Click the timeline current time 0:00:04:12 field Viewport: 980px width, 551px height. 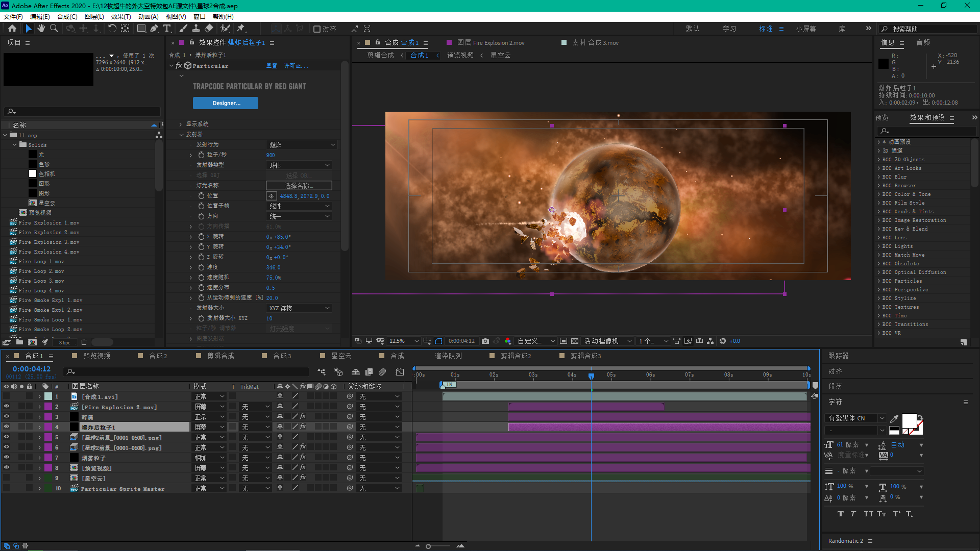point(32,369)
